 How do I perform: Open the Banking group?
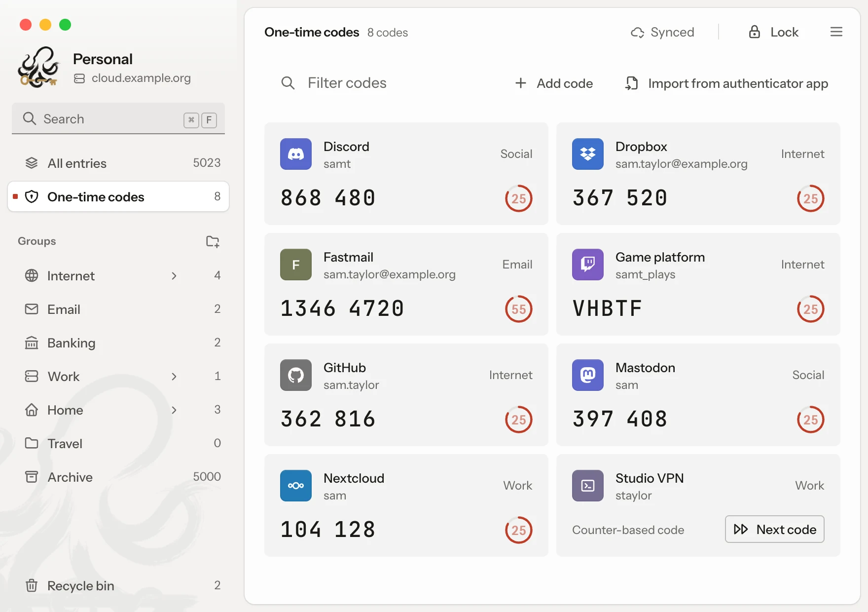click(118, 343)
